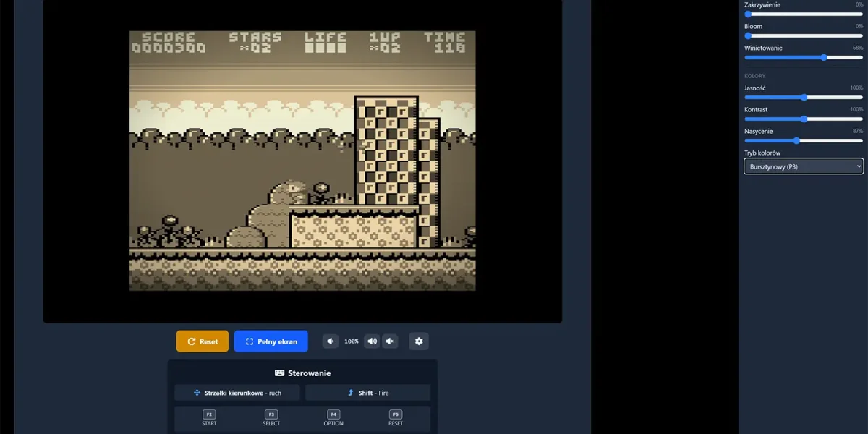Open settings with the gear icon
This screenshot has height=434, width=868.
419,341
